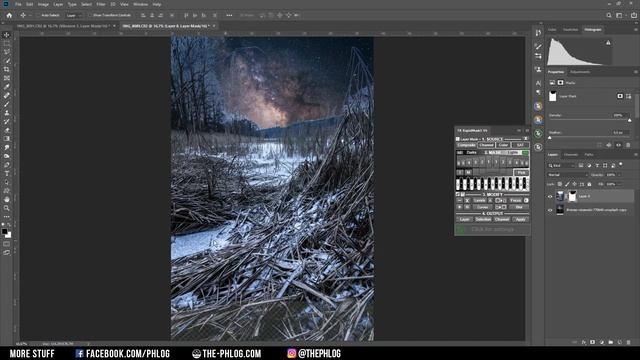The width and height of the screenshot is (640, 360).
Task: Toggle mask visibility eye in Properties panel
Action: coord(618,145)
